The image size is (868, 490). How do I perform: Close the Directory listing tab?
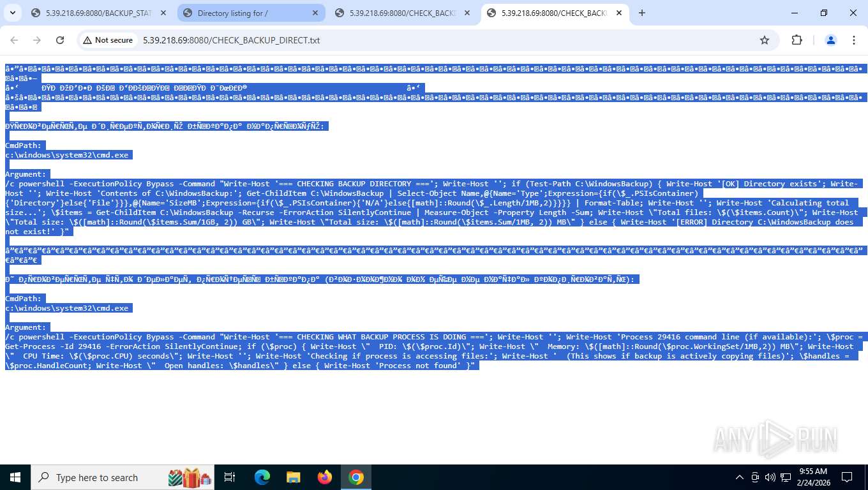tap(315, 13)
